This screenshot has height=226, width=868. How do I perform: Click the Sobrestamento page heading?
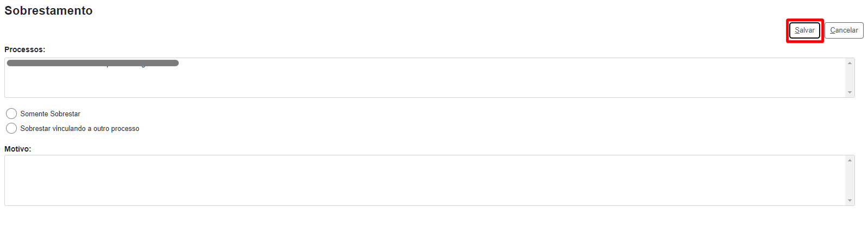48,11
